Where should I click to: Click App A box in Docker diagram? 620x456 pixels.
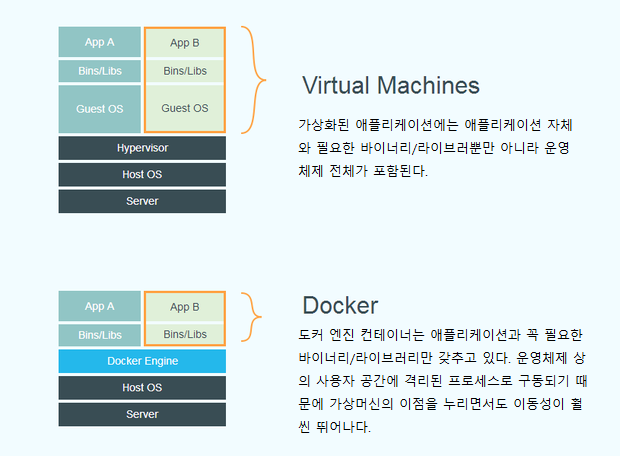pos(100,306)
